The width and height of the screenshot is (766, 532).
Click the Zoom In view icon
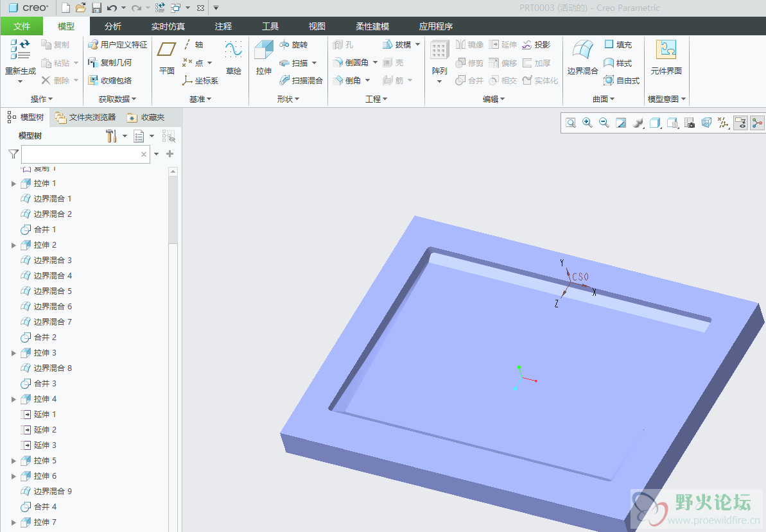click(588, 123)
